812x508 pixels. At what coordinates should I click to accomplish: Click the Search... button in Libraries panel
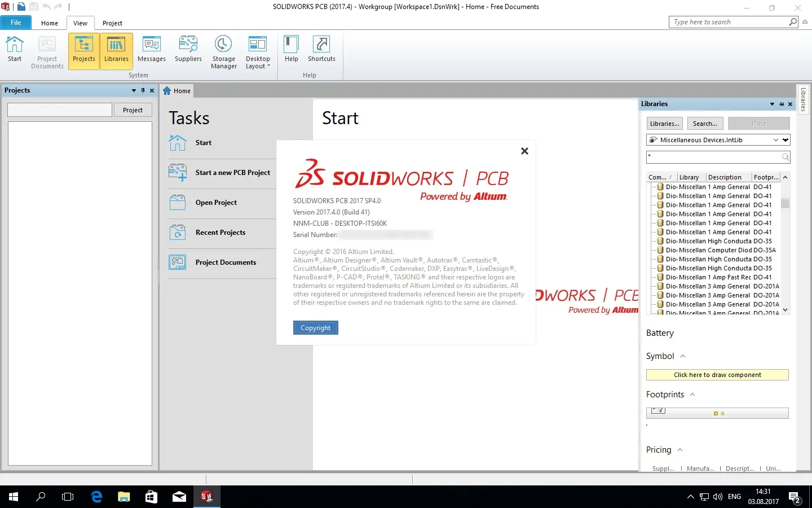click(x=705, y=124)
